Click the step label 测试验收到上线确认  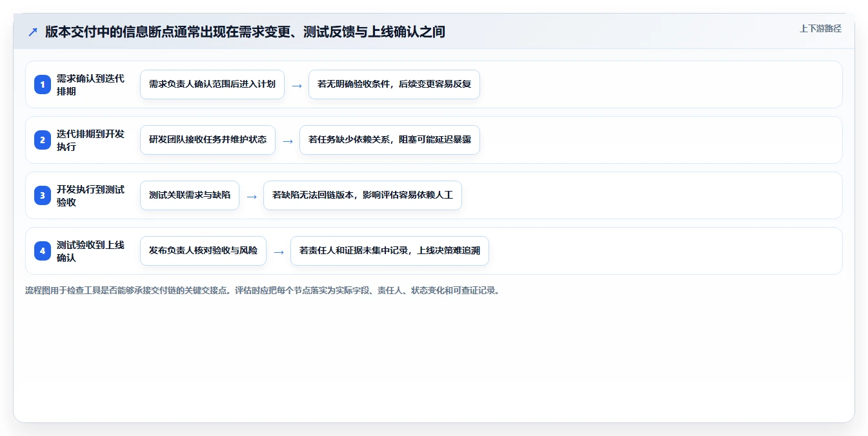click(90, 251)
